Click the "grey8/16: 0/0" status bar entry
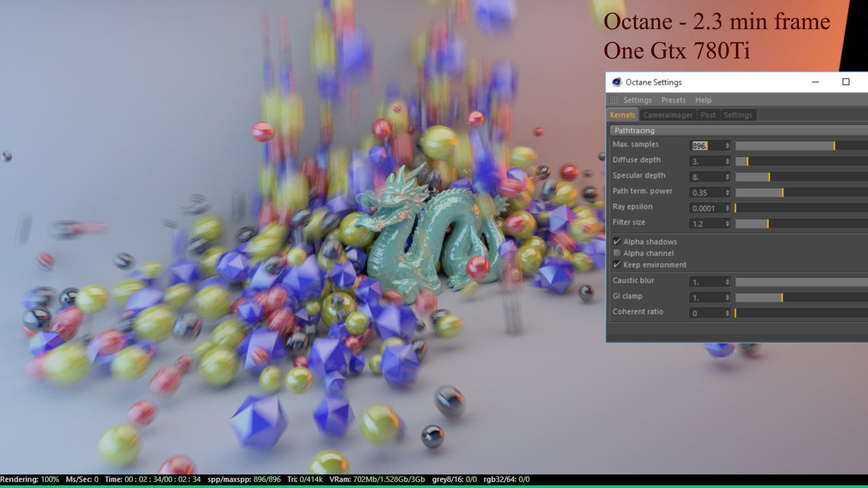 [454, 479]
